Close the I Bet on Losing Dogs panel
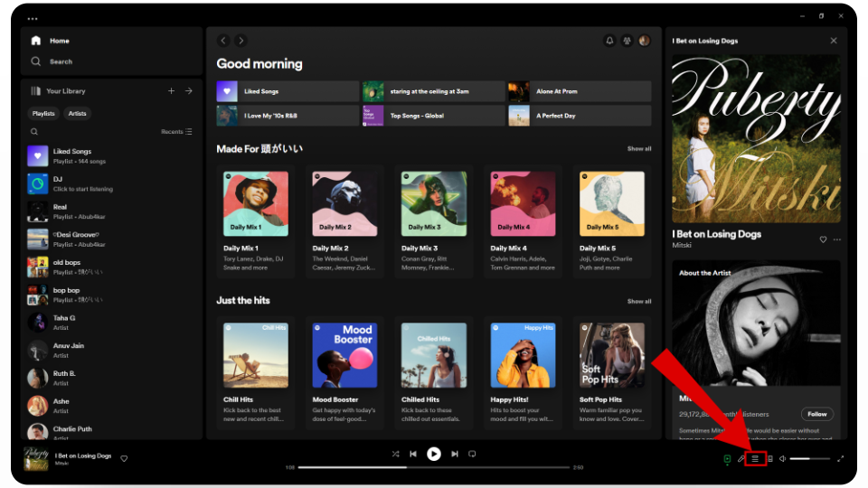This screenshot has width=868, height=488. (834, 41)
